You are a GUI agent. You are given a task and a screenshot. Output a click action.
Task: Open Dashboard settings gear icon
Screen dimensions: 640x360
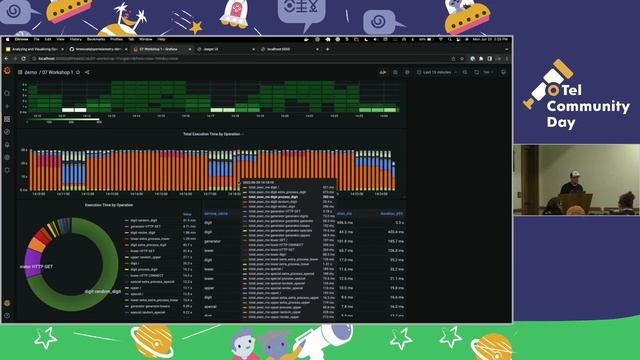tap(407, 72)
